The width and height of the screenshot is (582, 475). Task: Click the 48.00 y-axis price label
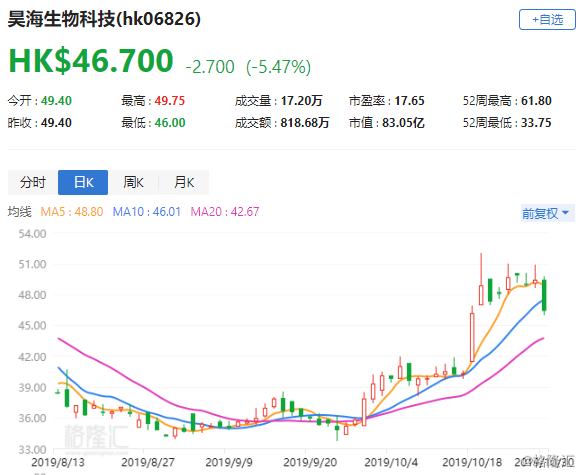32,295
